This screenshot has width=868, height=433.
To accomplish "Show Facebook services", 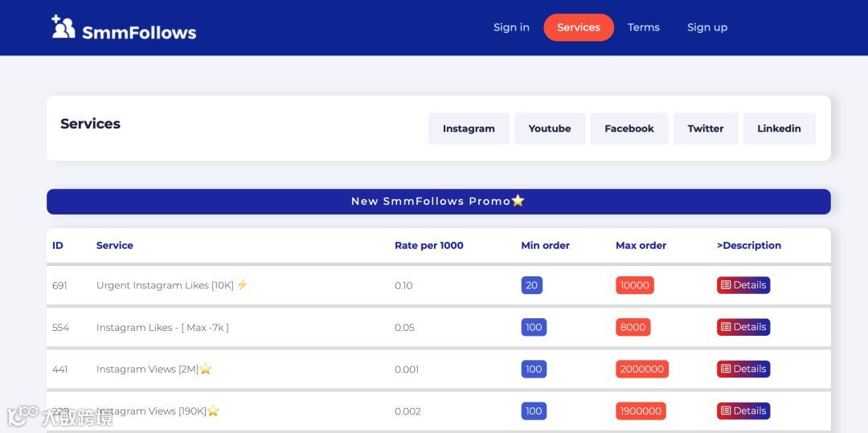I will tap(629, 129).
